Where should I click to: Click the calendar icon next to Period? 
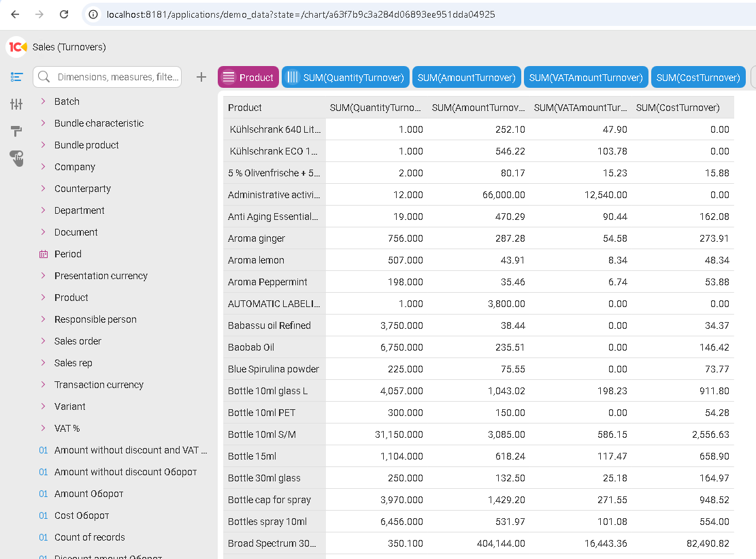coord(44,254)
